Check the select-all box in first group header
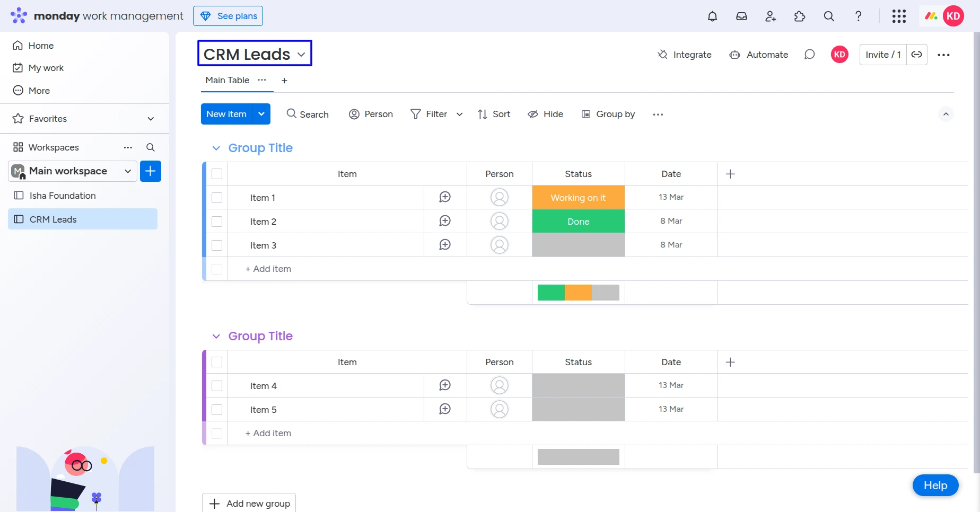980x512 pixels. [217, 174]
